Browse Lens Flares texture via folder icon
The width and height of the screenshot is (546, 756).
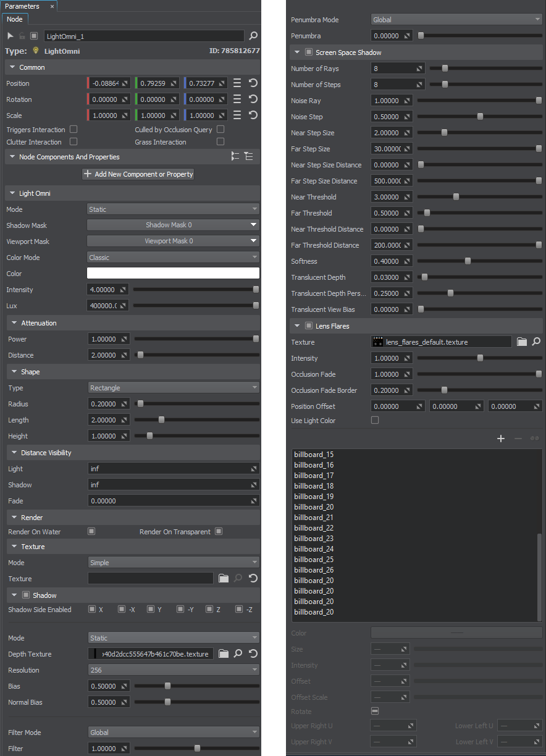click(x=522, y=342)
